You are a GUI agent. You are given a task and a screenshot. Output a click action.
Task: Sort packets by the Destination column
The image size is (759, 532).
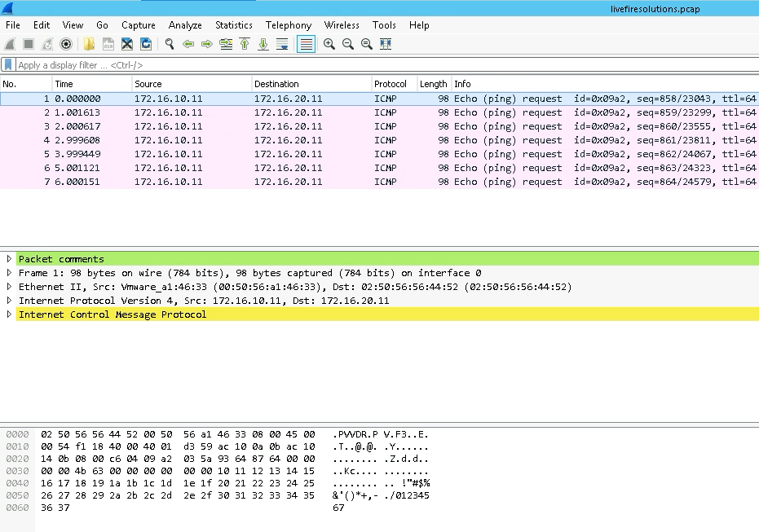click(x=311, y=84)
